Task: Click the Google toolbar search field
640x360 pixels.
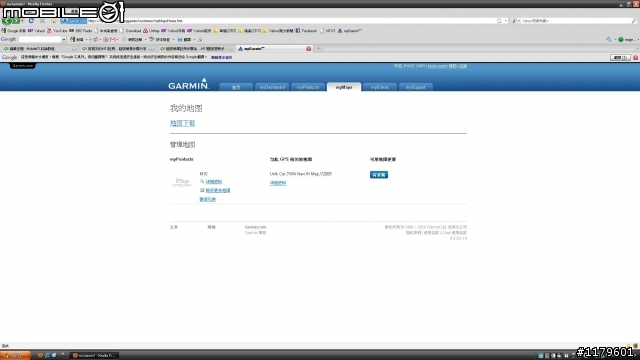Action: (x=40, y=40)
